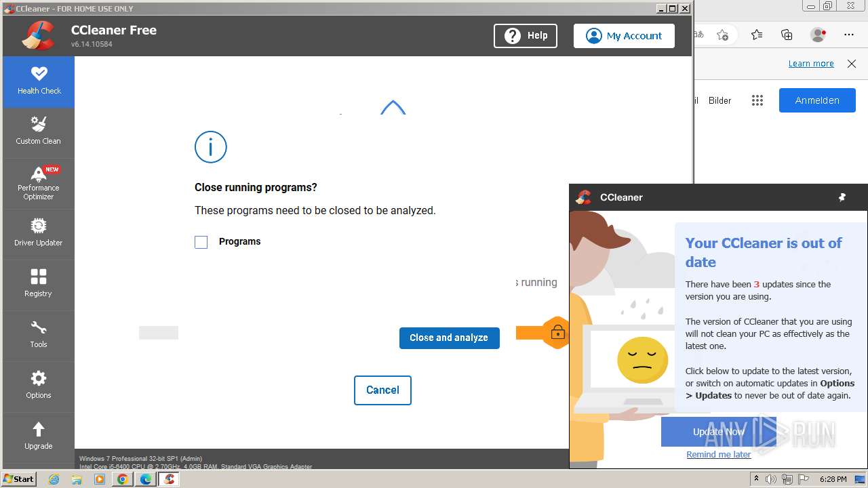Click the collapse chevron above the dialog

click(x=393, y=107)
